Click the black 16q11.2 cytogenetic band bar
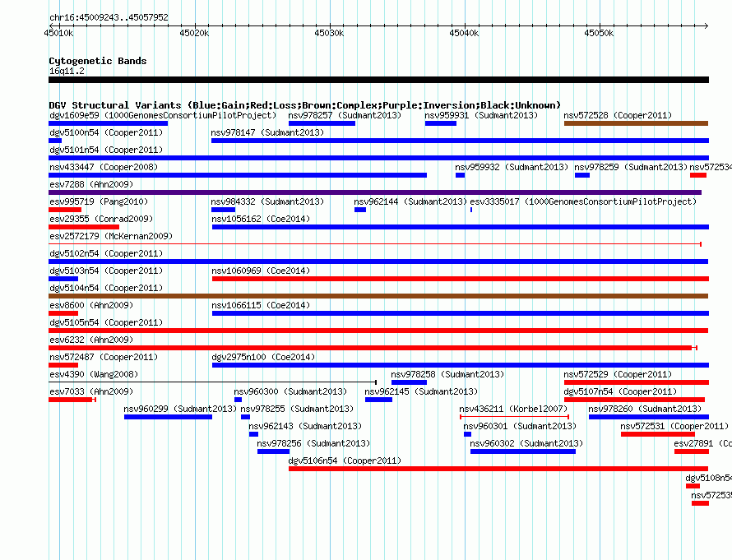The width and height of the screenshot is (732, 560). [x=378, y=80]
